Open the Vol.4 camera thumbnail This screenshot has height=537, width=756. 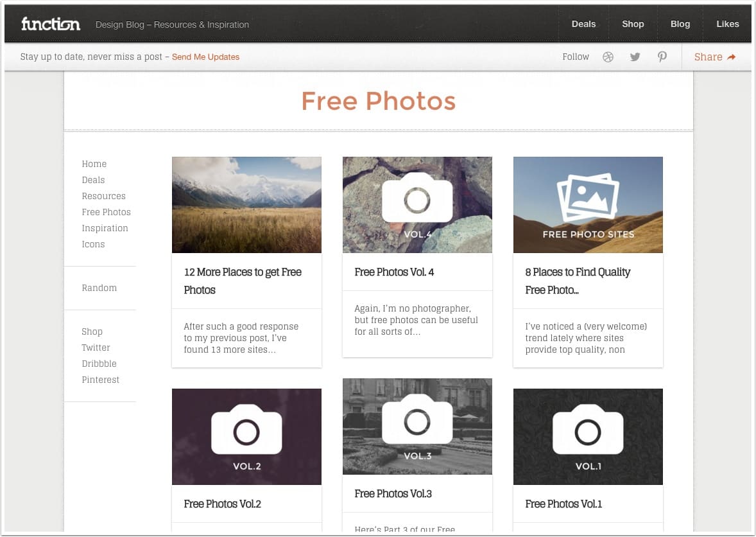pos(417,205)
